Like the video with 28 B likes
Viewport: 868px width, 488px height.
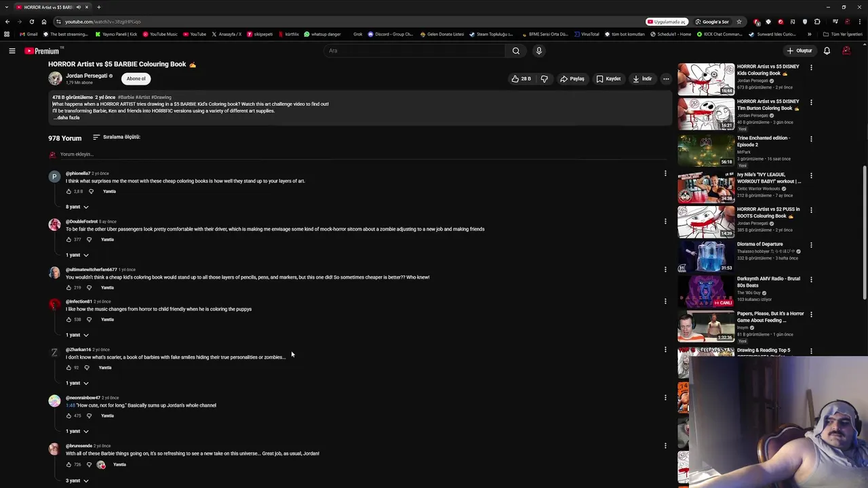click(x=521, y=79)
